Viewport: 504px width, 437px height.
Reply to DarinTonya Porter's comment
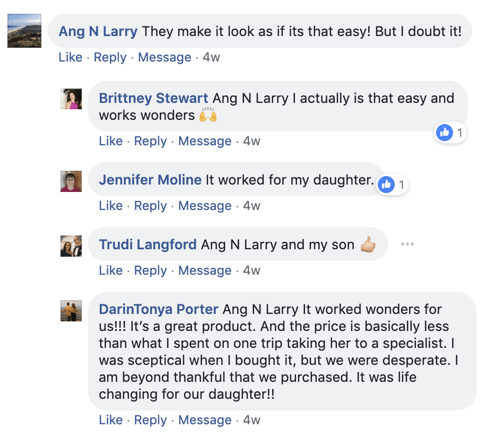[150, 420]
